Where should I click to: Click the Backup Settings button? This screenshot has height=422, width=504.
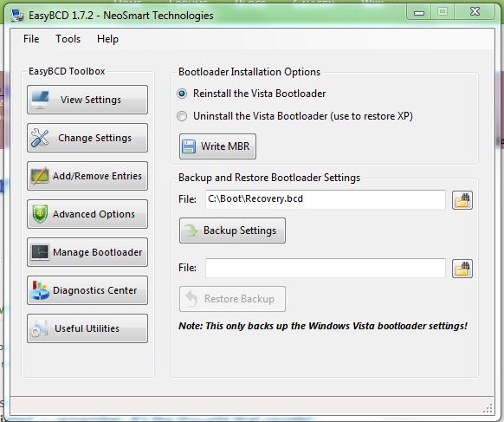pos(232,230)
